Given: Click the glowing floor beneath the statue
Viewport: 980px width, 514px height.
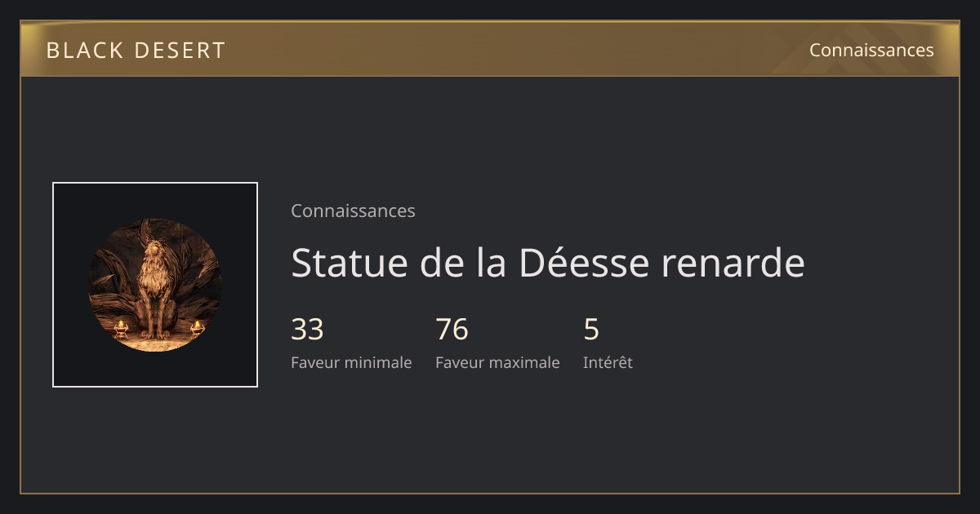Looking at the screenshot, I should pyautogui.click(x=155, y=345).
